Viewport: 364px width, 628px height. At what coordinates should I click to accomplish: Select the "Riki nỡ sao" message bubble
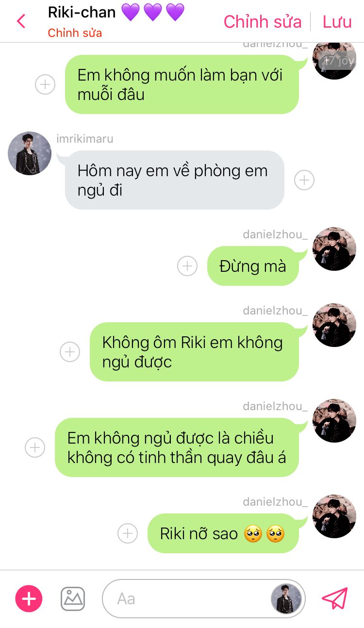click(223, 533)
